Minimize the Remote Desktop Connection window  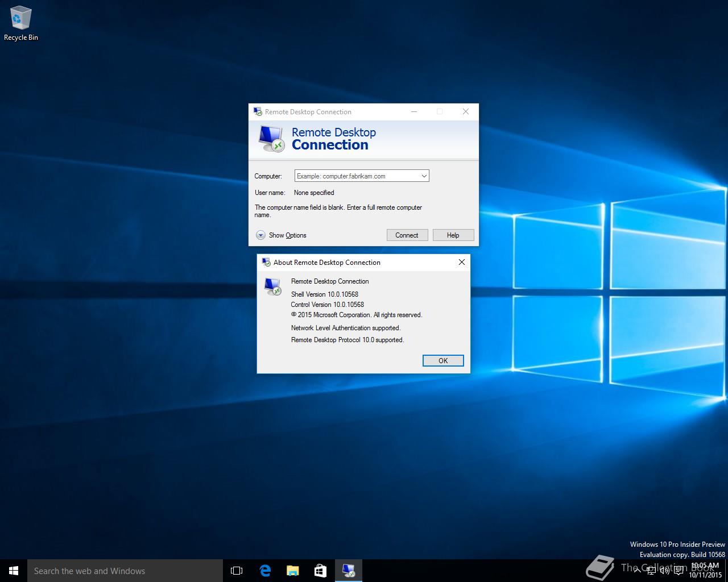(x=414, y=112)
